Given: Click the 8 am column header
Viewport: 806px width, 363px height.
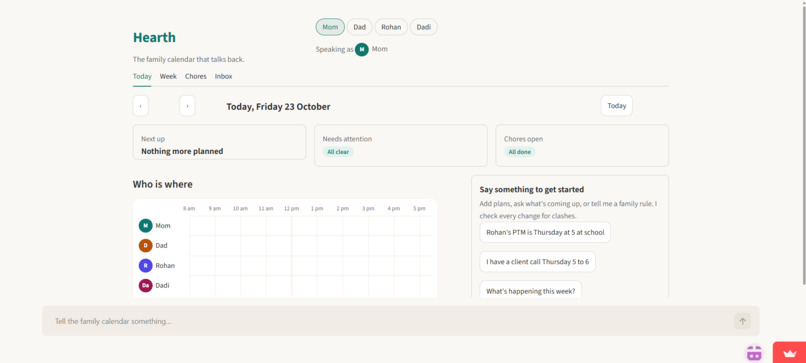Looking at the screenshot, I should [x=189, y=209].
